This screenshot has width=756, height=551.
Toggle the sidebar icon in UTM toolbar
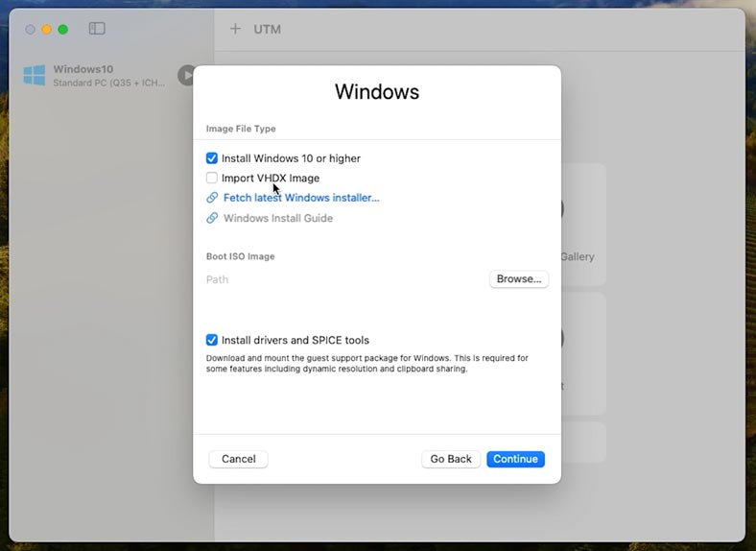(97, 29)
